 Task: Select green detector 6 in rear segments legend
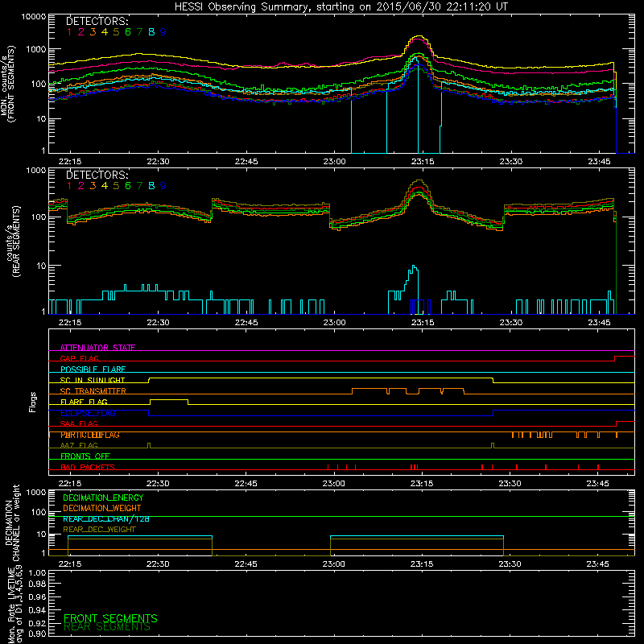pos(128,186)
